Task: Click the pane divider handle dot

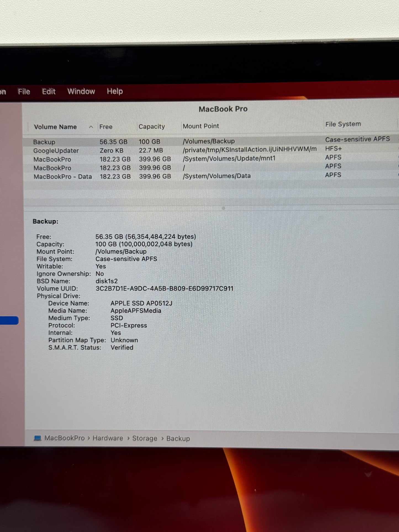Action: tap(223, 208)
